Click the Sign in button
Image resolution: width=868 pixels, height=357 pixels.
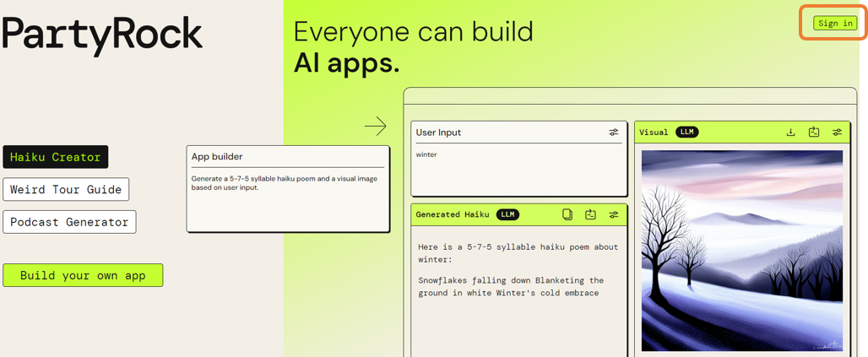(x=835, y=24)
